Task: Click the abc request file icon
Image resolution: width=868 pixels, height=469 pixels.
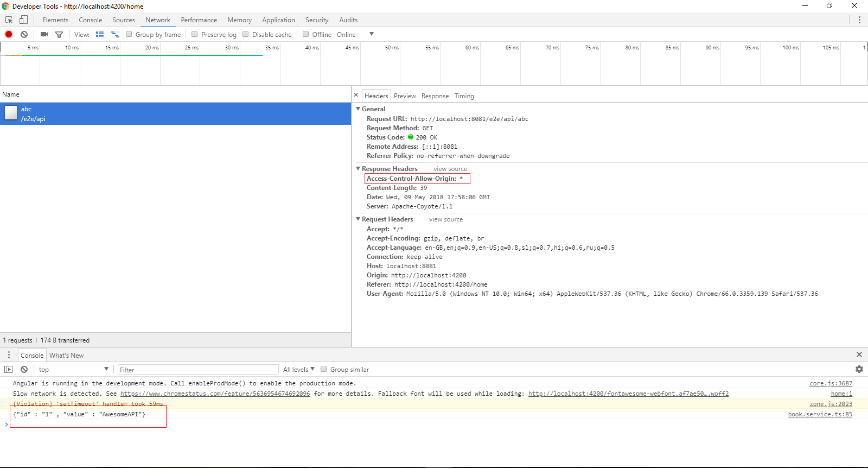Action: [11, 113]
